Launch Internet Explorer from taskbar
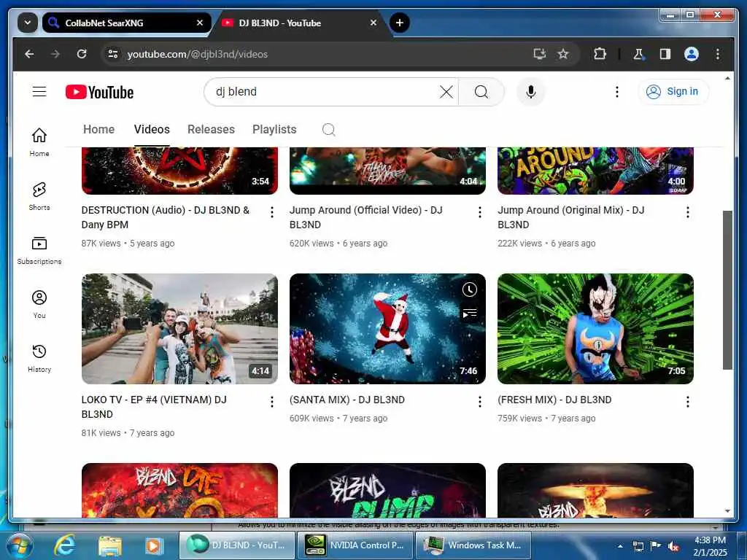This screenshot has width=747, height=560. point(64,545)
